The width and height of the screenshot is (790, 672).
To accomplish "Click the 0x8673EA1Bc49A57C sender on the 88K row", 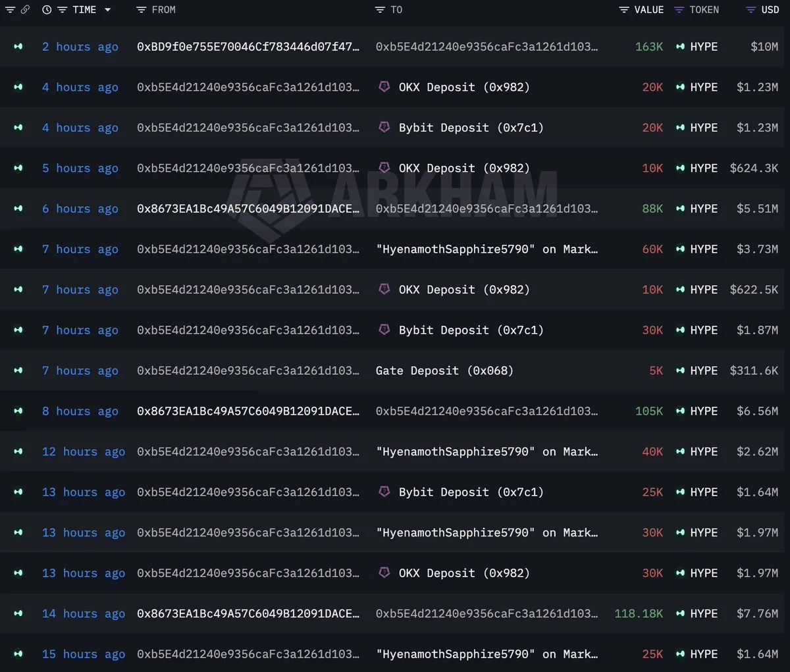I will click(248, 209).
